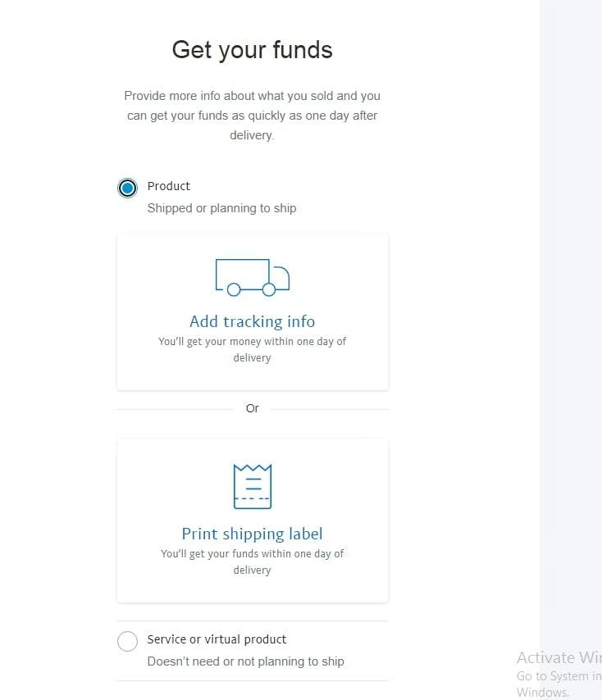The width and height of the screenshot is (602, 700).
Task: Click "Doesn't need or not planning to ship" text
Action: 245,661
